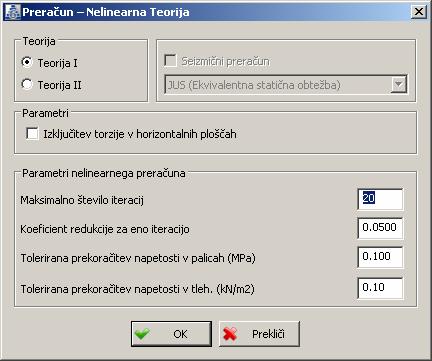This screenshot has width=432, height=361.
Task: Confirm with the OK button
Action: [x=171, y=334]
